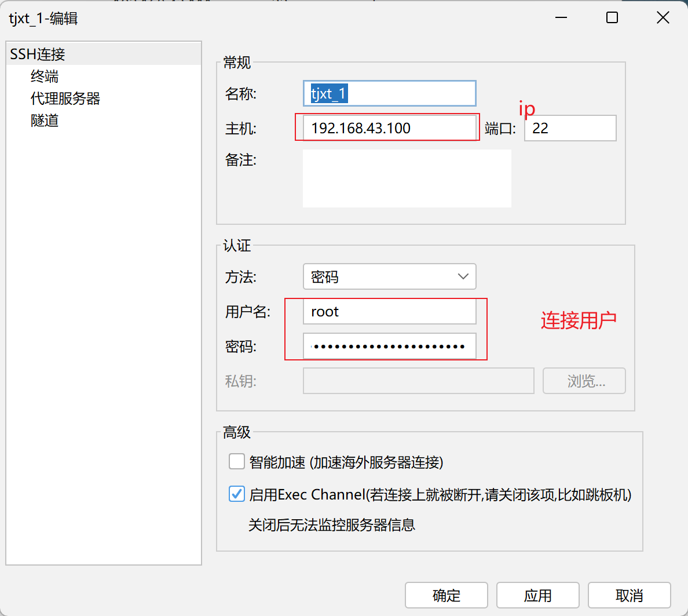
Task: Enable the 智能加速 checkbox
Action: pos(236,462)
